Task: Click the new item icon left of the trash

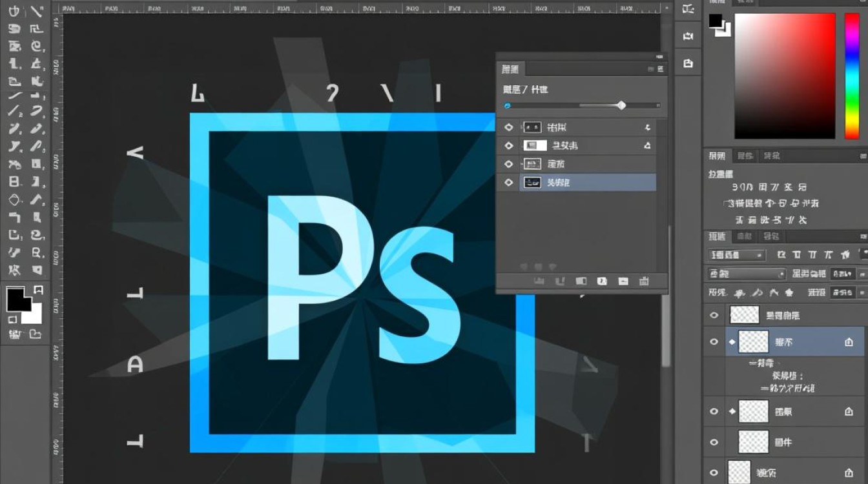Action: coord(623,281)
